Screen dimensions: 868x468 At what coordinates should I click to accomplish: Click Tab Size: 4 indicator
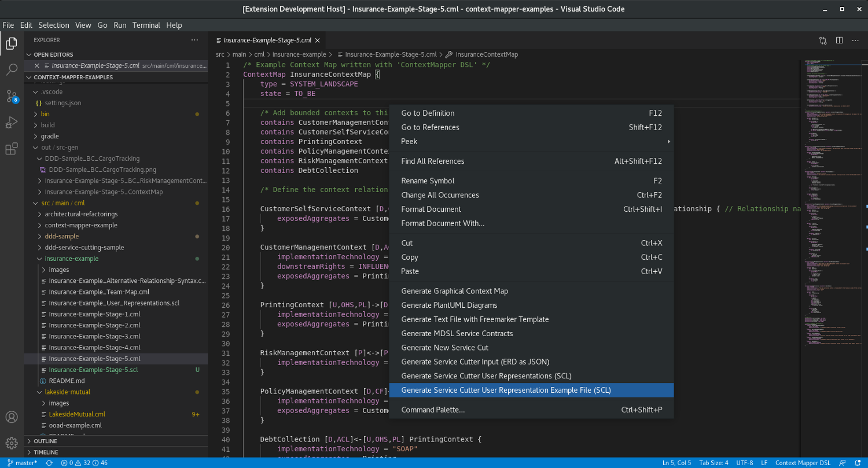pyautogui.click(x=713, y=463)
